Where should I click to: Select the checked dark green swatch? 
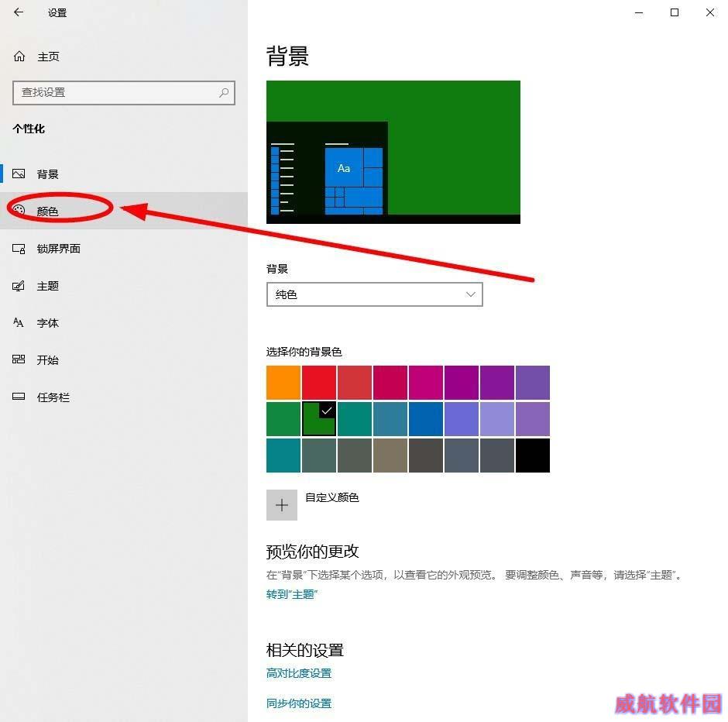click(x=319, y=419)
